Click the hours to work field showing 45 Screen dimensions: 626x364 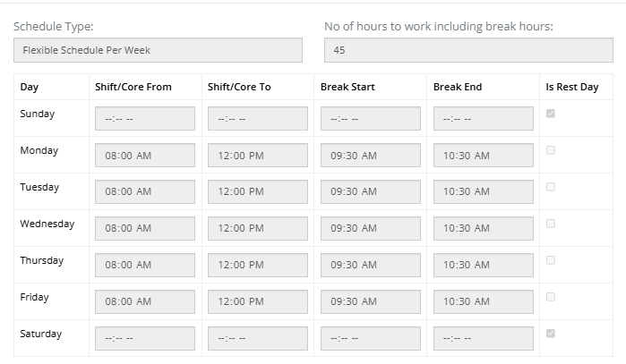467,50
